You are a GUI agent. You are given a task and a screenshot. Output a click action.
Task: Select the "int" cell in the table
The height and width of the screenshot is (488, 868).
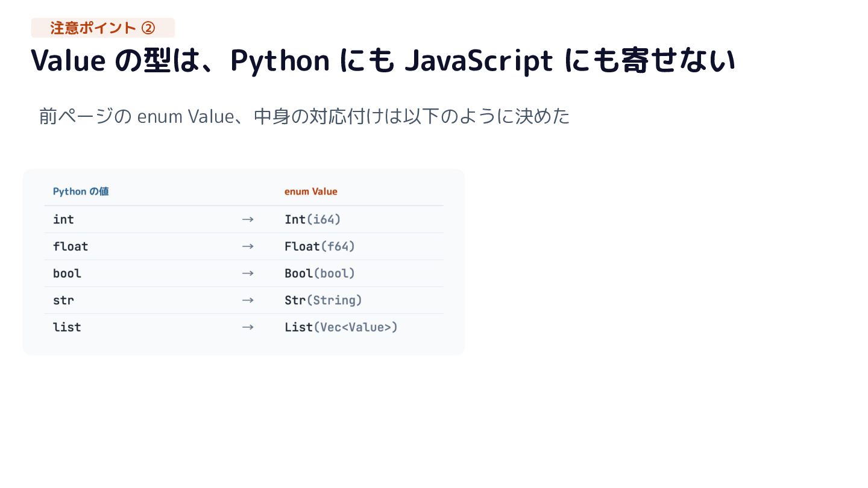63,219
